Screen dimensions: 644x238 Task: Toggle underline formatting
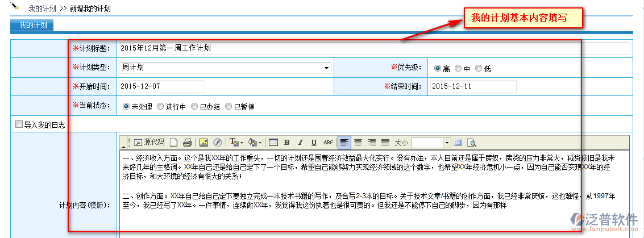[314, 143]
